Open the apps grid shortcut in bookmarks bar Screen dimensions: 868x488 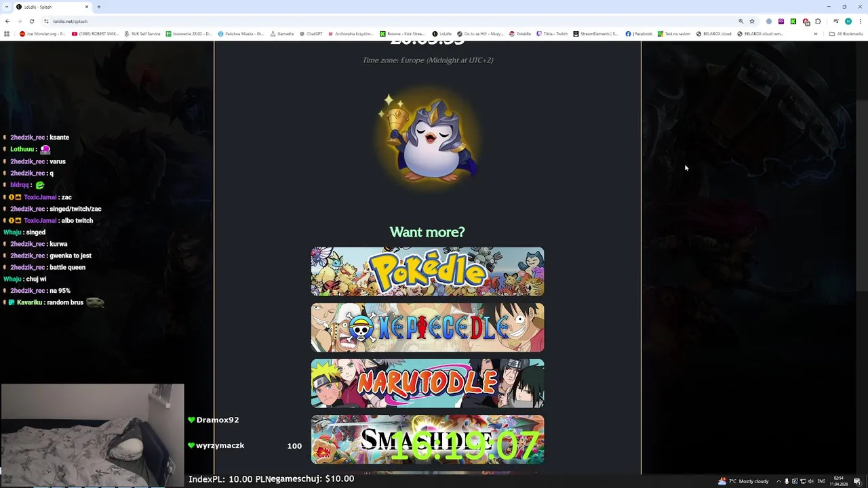tap(7, 34)
